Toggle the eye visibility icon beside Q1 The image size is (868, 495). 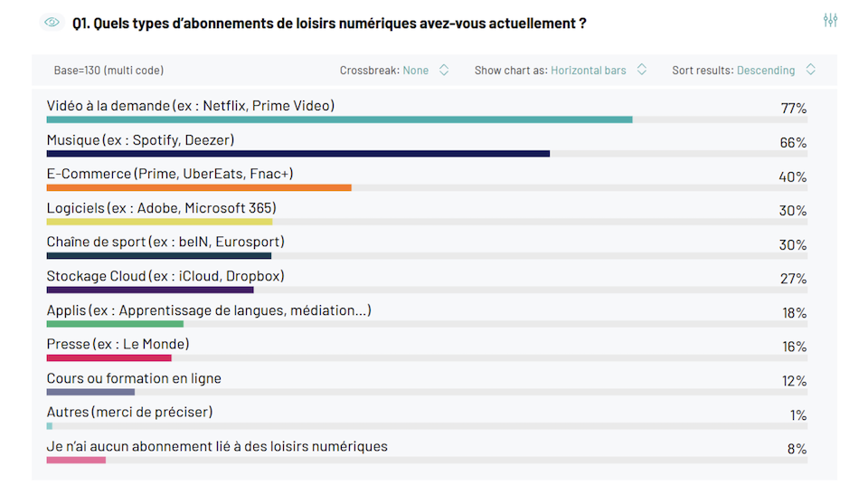52,23
